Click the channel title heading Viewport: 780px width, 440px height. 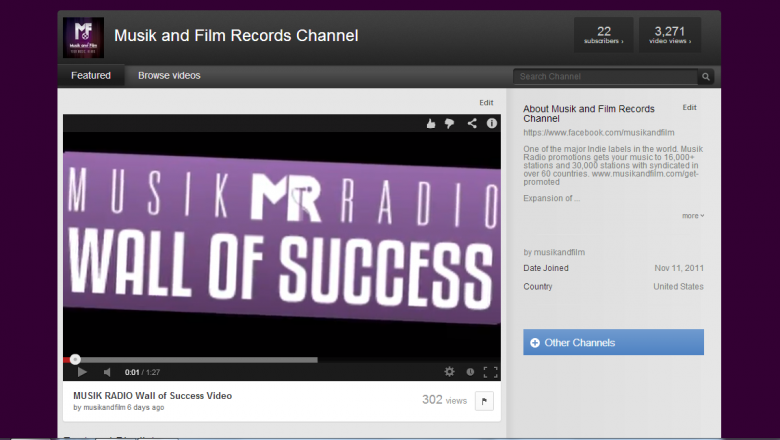coord(236,36)
